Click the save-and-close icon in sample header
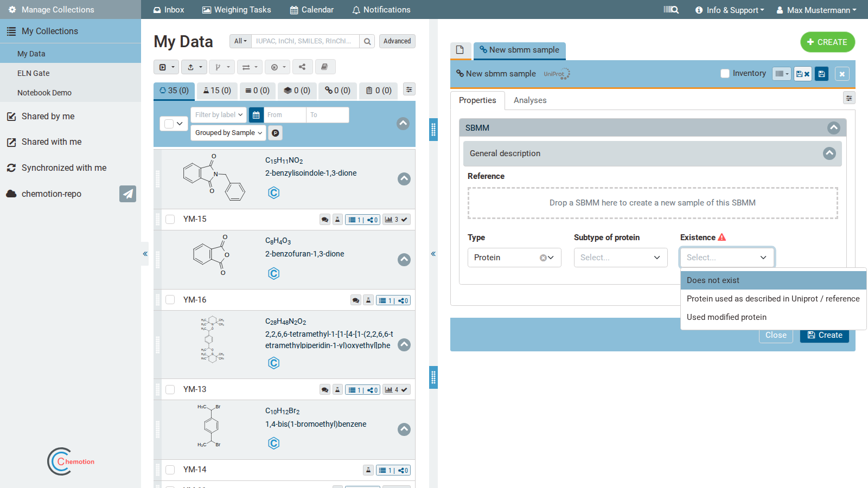868x488 pixels. pos(803,74)
